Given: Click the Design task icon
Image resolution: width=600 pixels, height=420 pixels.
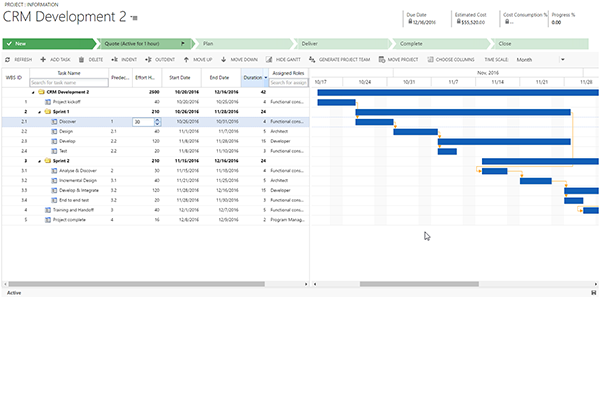Looking at the screenshot, I should (54, 132).
